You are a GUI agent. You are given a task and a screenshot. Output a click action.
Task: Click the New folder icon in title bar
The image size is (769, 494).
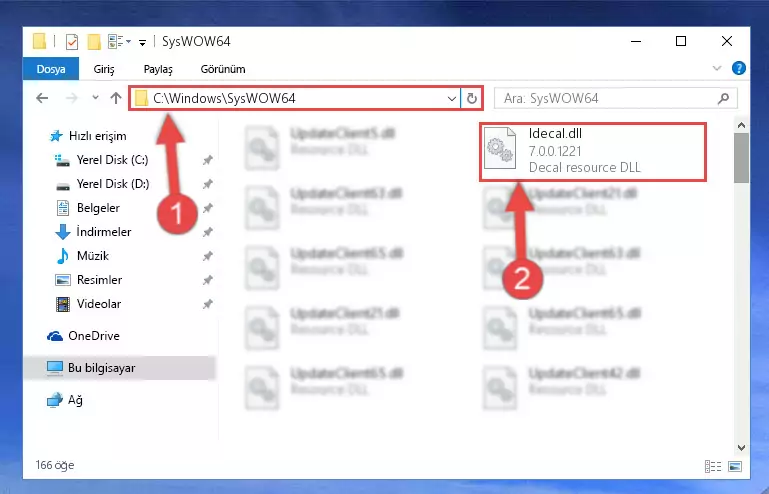click(94, 42)
